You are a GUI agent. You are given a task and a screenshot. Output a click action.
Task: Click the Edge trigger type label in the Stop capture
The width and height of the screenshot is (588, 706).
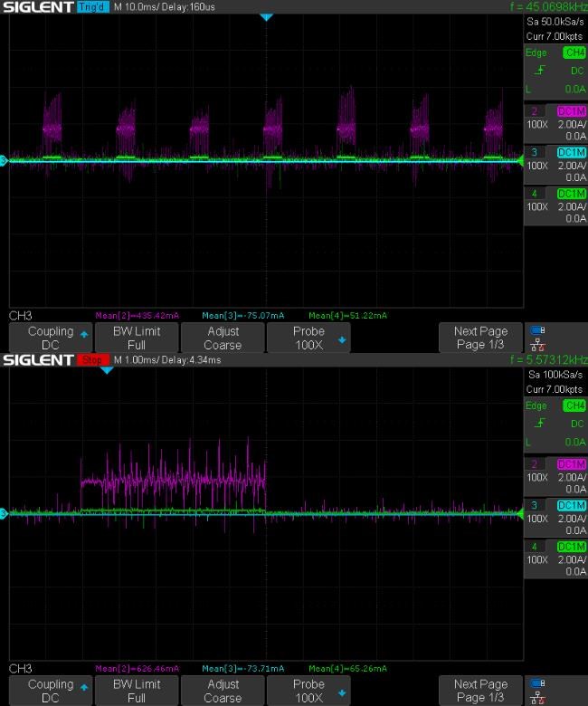coord(536,406)
